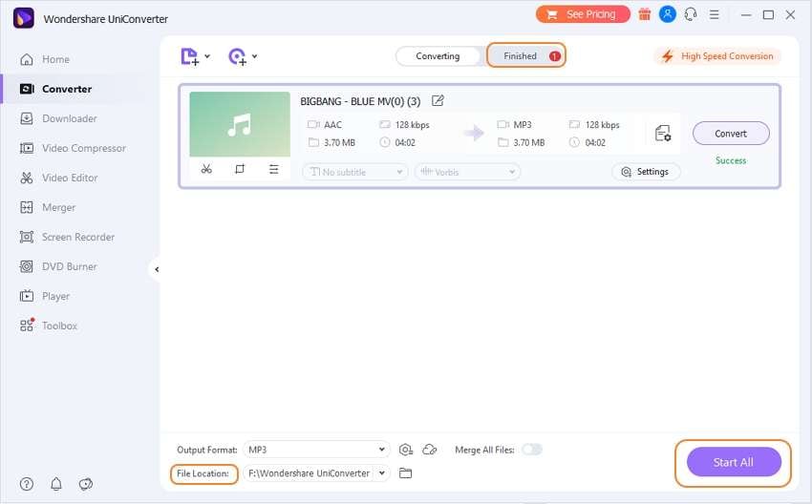Expand the Add Files dropdown arrow
Screen dimensions: 812x504
click(207, 56)
